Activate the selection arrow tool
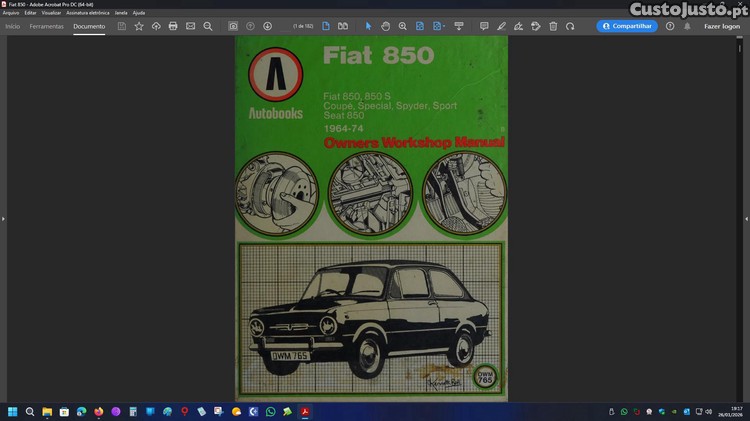Viewport: 750px width, 421px height. tap(368, 26)
